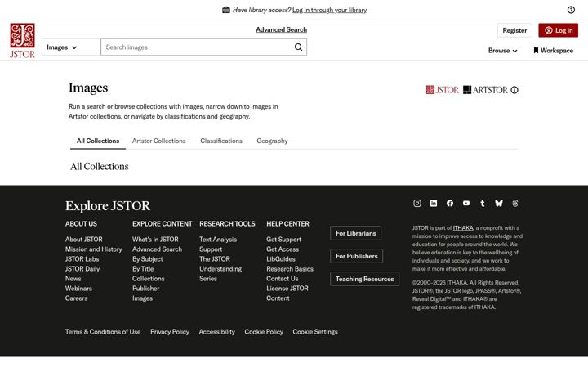Open the Collections footer link
Viewport: 588px width, 368px height.
pos(149,279)
